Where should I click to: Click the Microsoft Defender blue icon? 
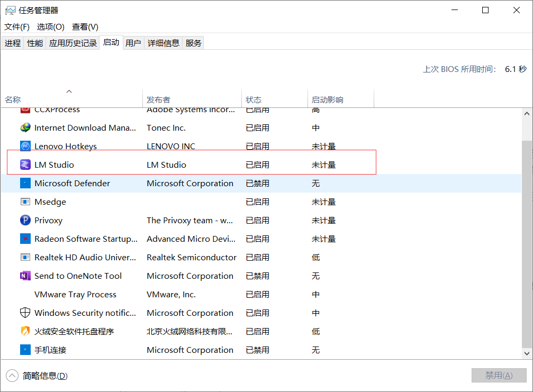point(25,183)
